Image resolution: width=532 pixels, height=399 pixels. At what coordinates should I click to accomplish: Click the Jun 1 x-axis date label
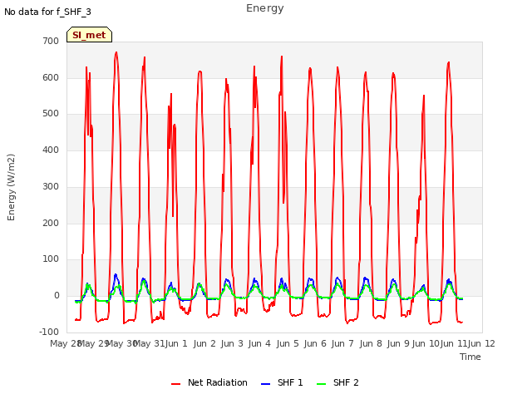point(176,343)
